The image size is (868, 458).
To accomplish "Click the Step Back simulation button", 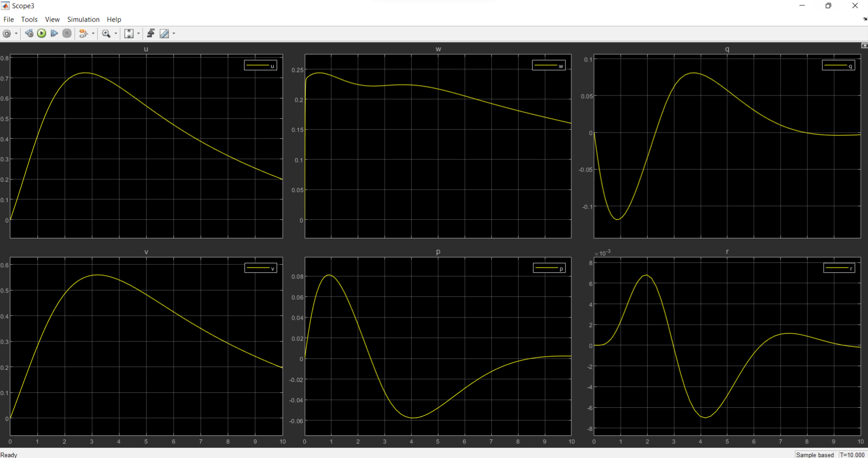I will 29,33.
